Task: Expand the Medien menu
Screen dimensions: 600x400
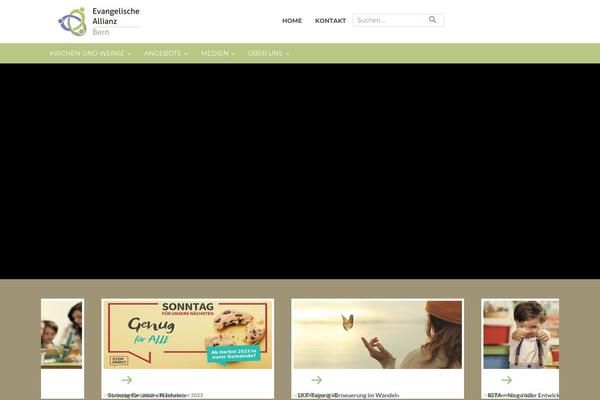Action: click(x=218, y=54)
